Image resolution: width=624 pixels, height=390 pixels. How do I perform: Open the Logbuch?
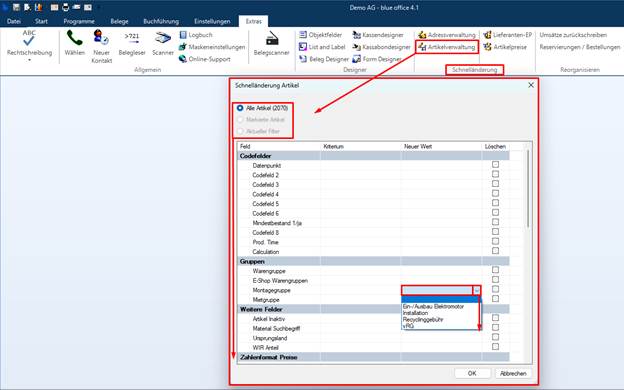[195, 35]
